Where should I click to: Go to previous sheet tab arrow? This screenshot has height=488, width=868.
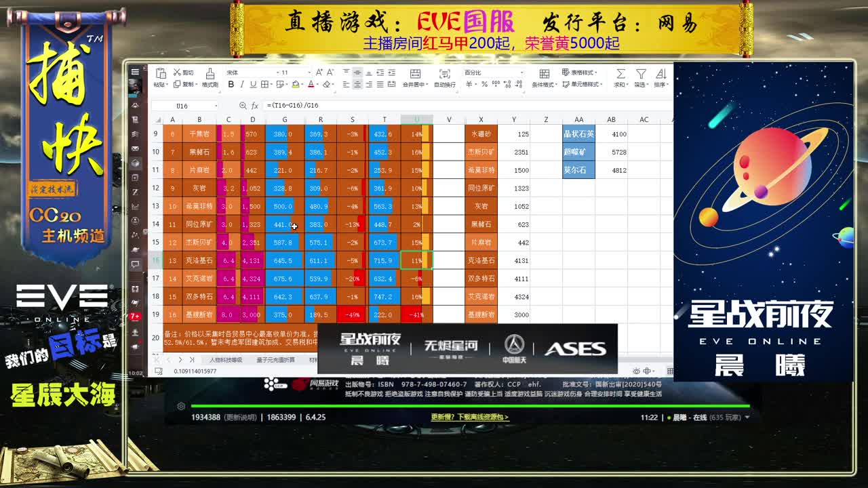[170, 360]
